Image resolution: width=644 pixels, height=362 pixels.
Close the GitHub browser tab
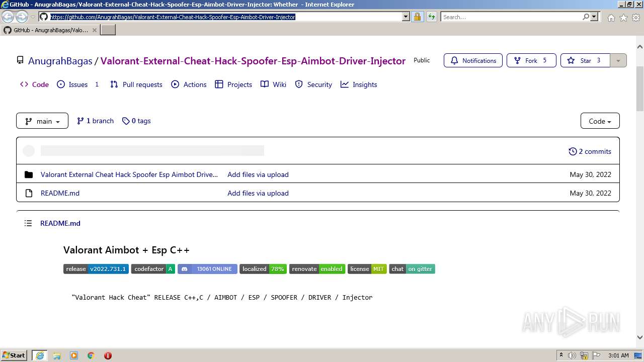[94, 30]
